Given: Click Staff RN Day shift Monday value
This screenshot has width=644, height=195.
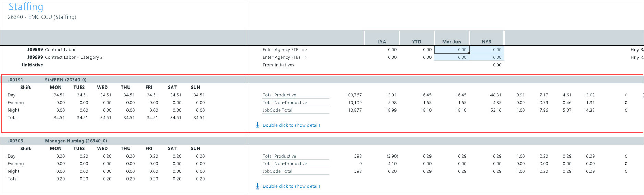Looking at the screenshot, I should pos(59,95).
